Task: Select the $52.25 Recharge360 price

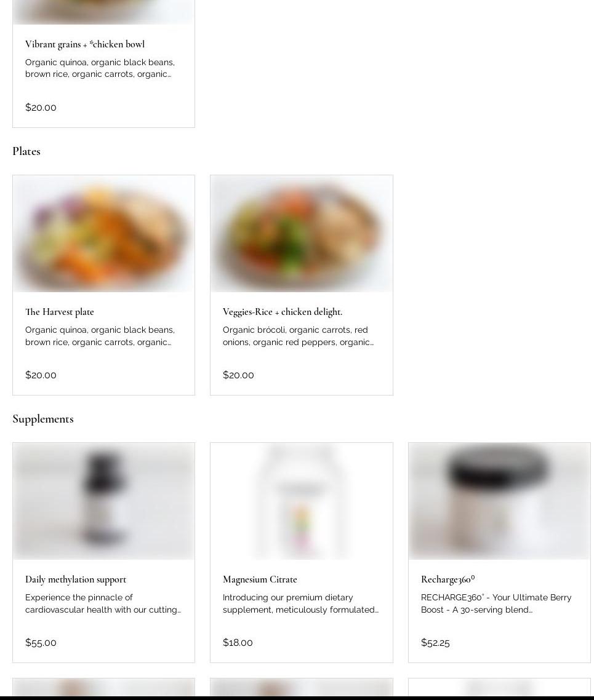Action: (x=435, y=642)
